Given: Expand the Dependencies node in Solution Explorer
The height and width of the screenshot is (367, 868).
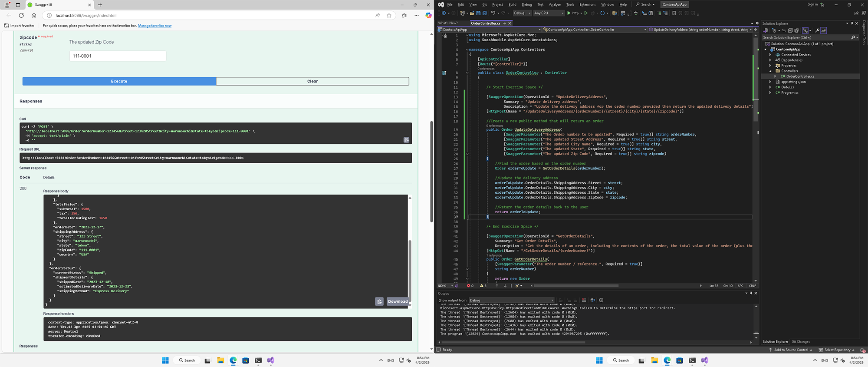Looking at the screenshot, I should [770, 60].
